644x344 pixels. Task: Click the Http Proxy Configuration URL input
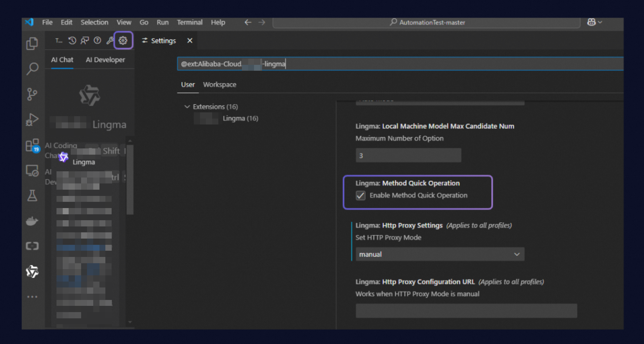tap(467, 311)
